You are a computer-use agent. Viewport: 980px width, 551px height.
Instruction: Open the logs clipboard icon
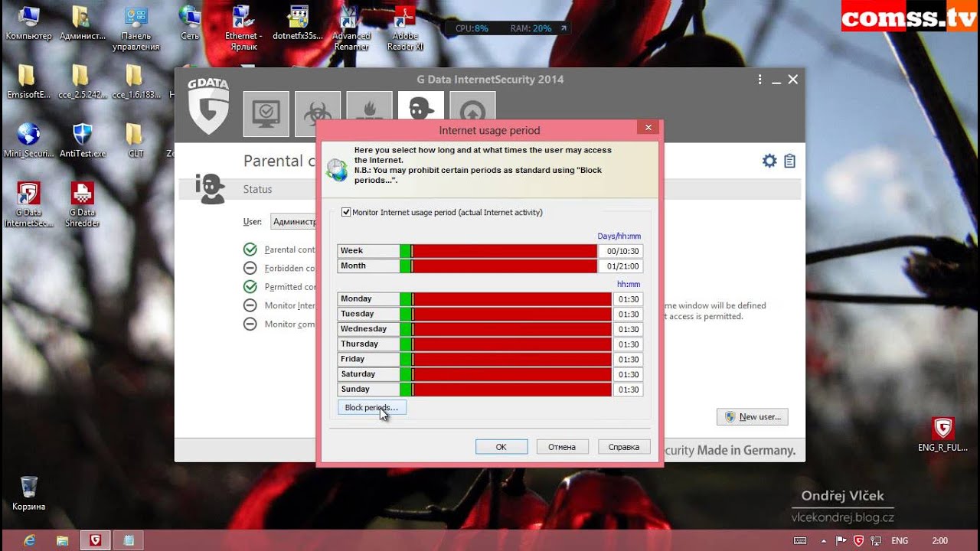coord(789,161)
